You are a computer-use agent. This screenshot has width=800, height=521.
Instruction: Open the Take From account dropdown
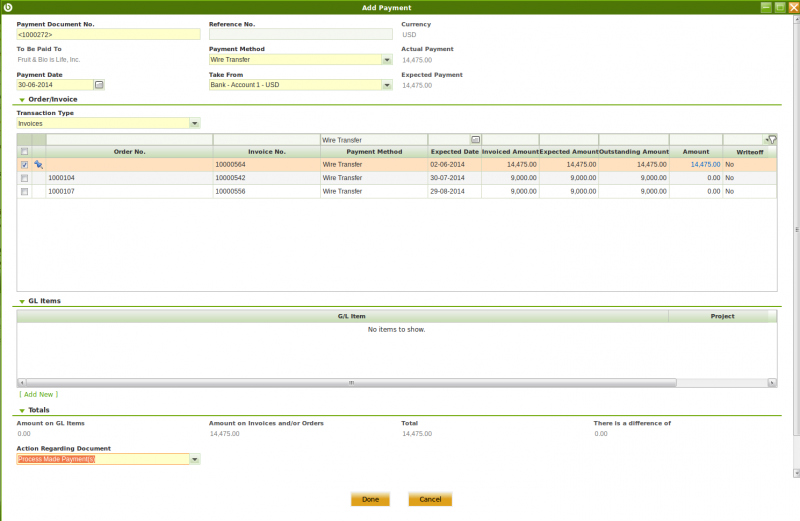click(x=387, y=85)
